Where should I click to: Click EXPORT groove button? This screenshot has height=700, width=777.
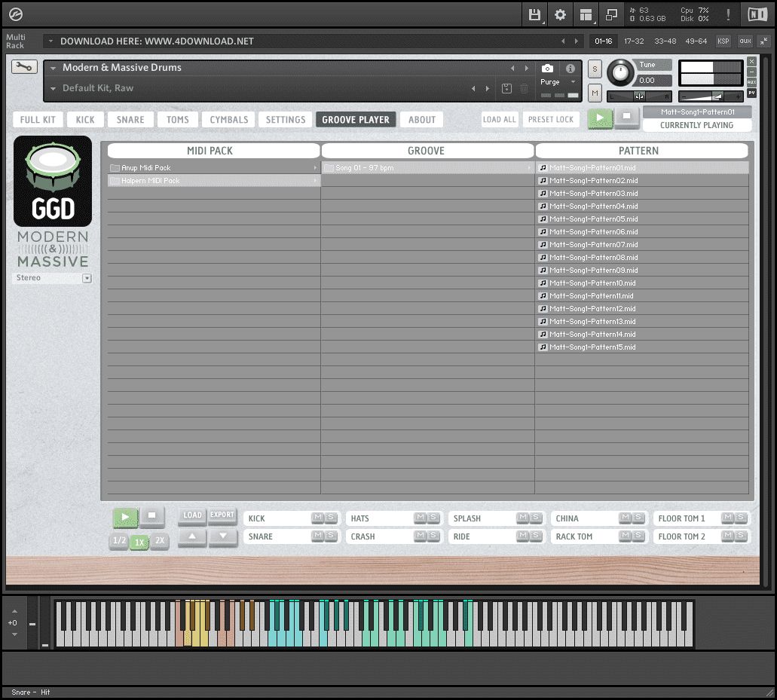(222, 515)
